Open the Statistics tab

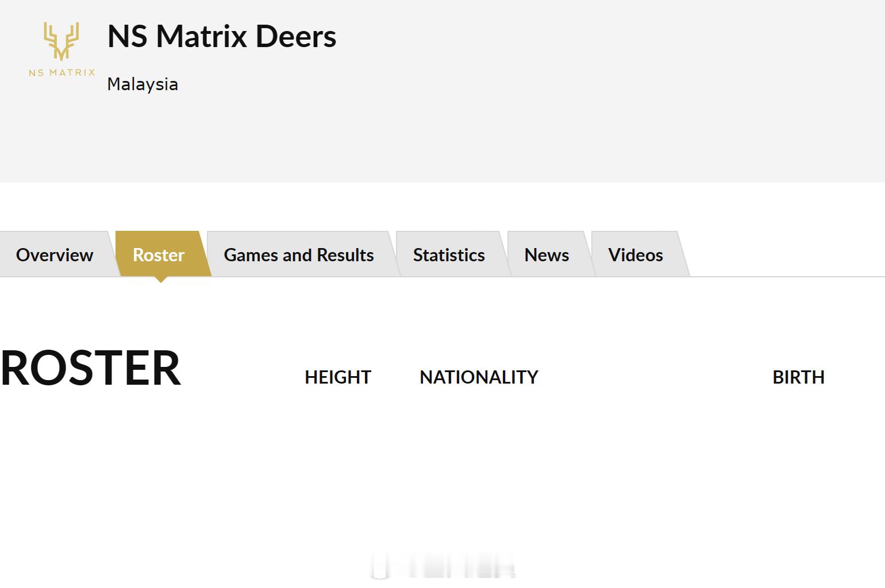coord(449,254)
